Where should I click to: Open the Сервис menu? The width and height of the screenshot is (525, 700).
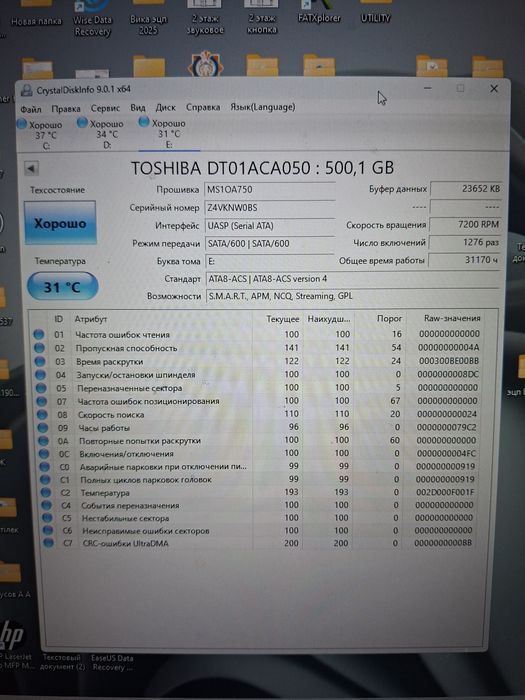coord(105,108)
